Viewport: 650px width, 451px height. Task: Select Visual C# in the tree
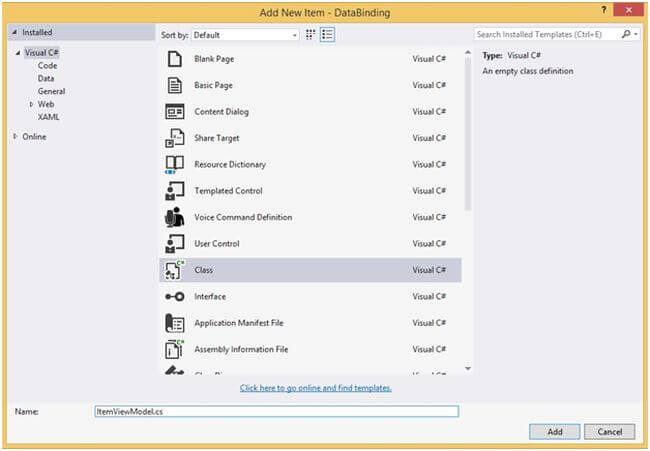point(41,53)
